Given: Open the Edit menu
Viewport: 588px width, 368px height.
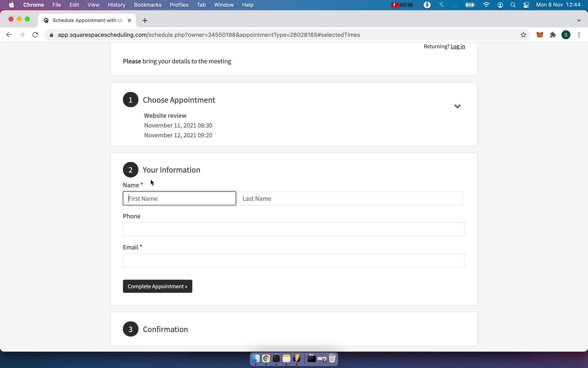Looking at the screenshot, I should coord(74,5).
